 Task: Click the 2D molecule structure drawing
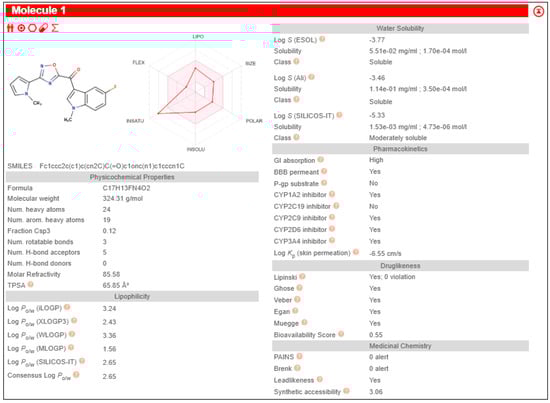click(x=62, y=93)
